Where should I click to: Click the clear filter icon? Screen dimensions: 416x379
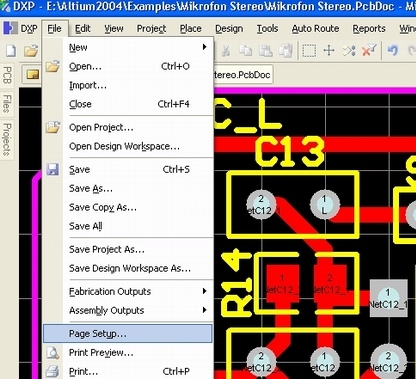(x=369, y=51)
